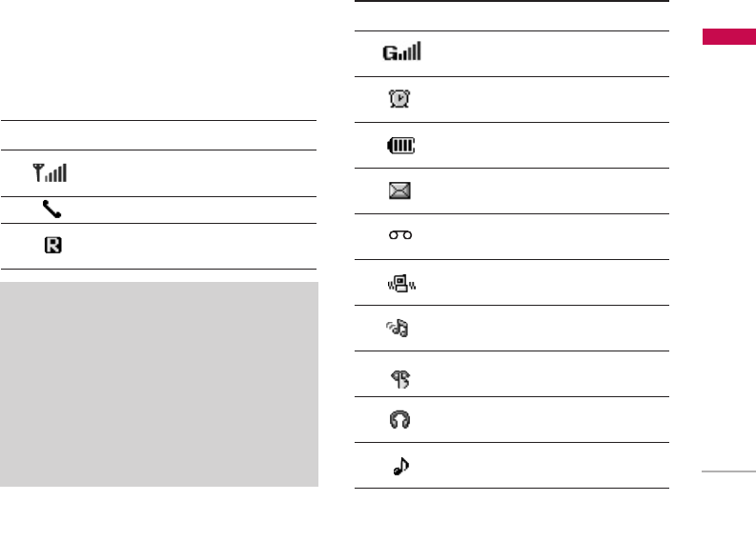Click the single music note icon
This screenshot has width=756, height=541.
click(x=400, y=466)
